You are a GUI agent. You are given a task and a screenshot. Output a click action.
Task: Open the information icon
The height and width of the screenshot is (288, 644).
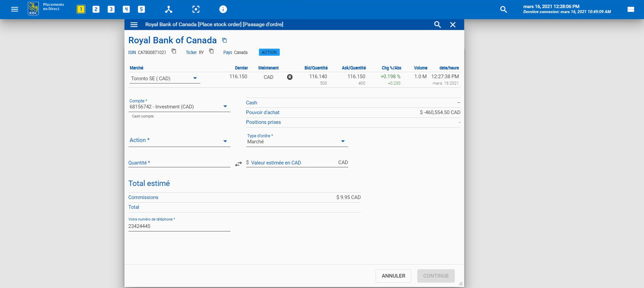pyautogui.click(x=223, y=9)
